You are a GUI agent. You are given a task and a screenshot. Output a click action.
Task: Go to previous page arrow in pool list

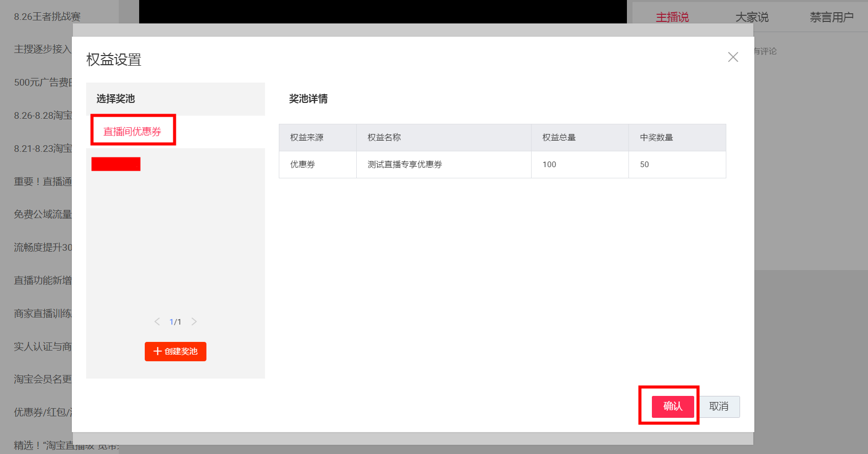[x=157, y=322]
